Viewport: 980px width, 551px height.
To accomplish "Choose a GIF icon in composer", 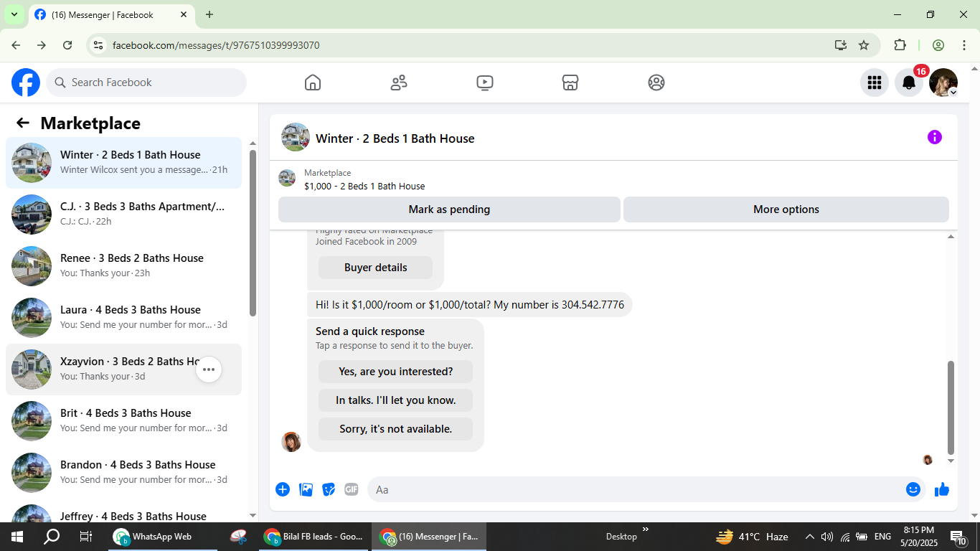I will (352, 489).
